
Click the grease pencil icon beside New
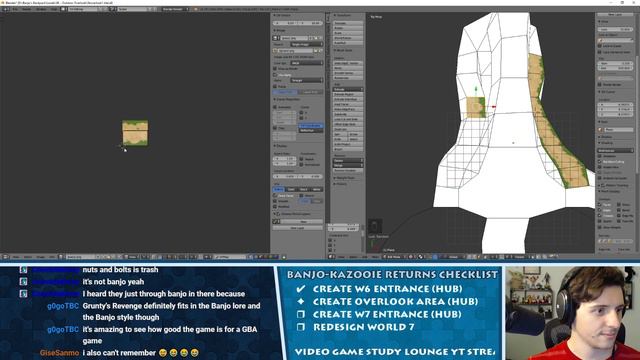(276, 222)
